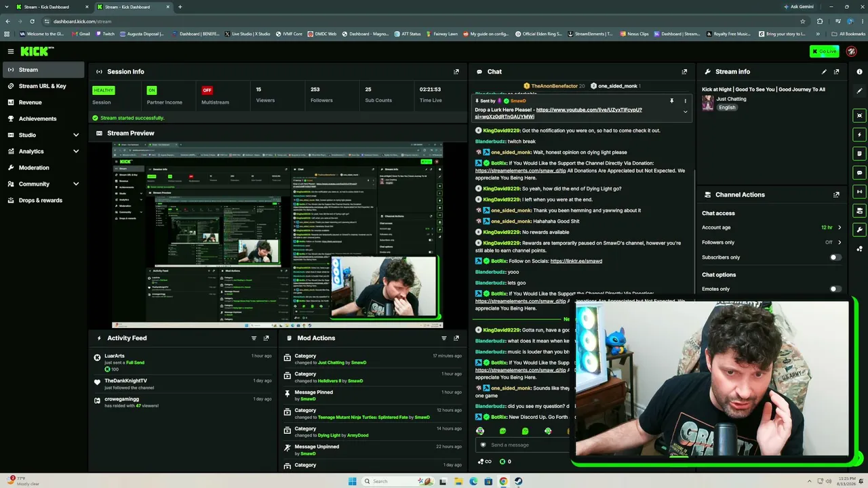Click the focus frame icon in right sidebar
The image size is (868, 488).
[x=860, y=115]
